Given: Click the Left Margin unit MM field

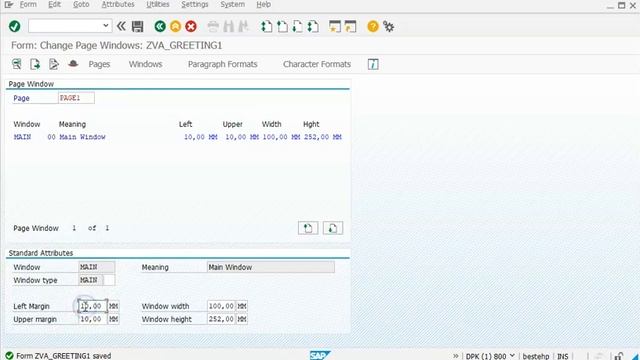Looking at the screenshot, I should coord(113,306).
